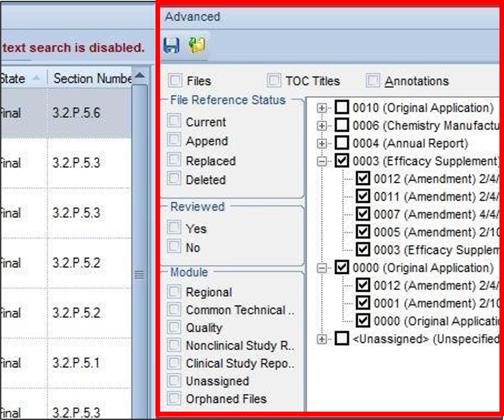Image resolution: width=504 pixels, height=420 pixels.
Task: Enable the Annotations checkbox
Action: point(372,80)
